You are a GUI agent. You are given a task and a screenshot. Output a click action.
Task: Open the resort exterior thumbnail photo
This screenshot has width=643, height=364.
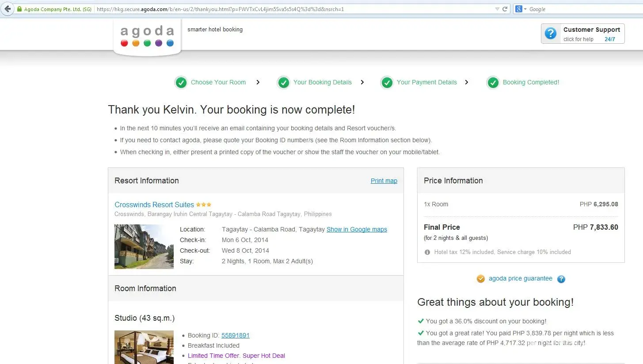tap(144, 246)
